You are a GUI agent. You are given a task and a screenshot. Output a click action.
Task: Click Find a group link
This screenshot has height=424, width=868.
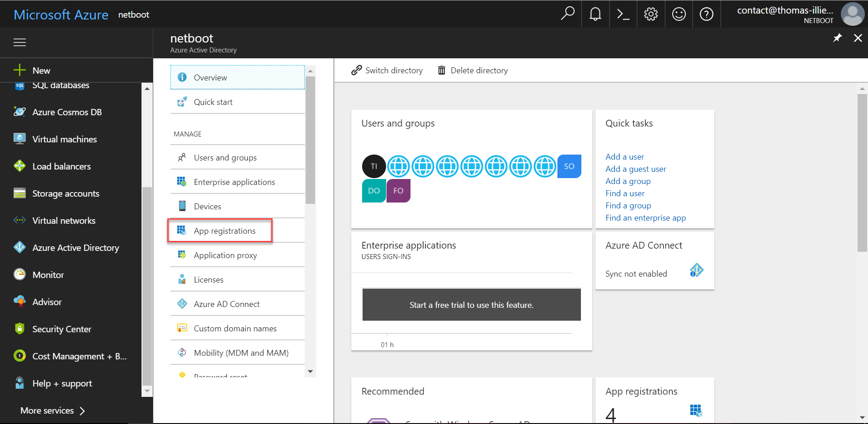628,206
